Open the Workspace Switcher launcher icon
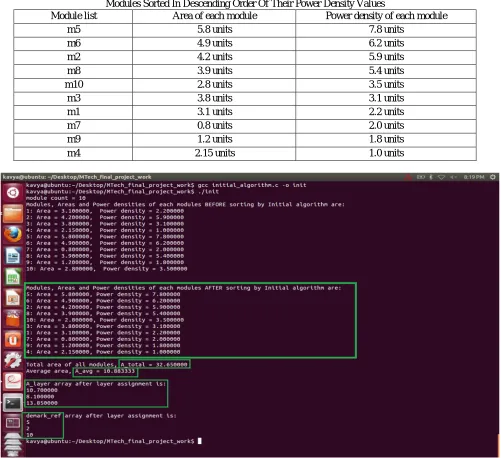 tap(13, 423)
